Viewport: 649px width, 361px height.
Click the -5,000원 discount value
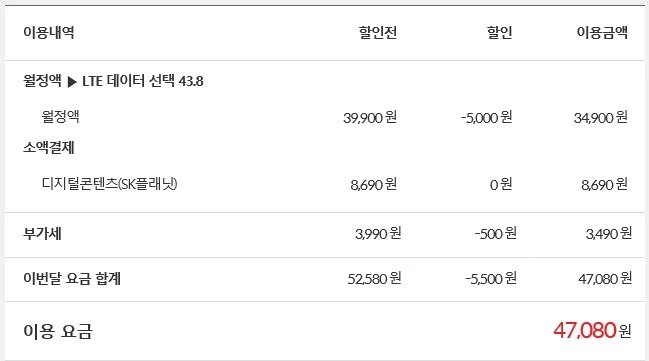486,118
